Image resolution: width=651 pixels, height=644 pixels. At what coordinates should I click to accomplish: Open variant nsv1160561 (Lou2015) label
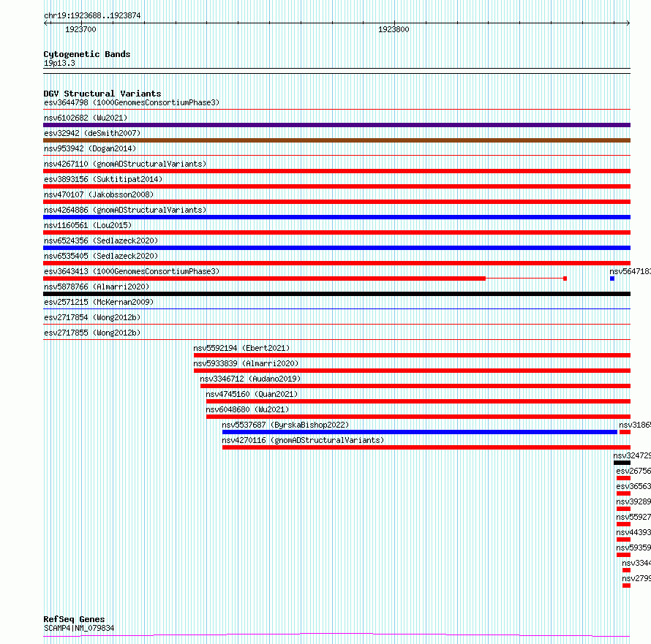click(88, 225)
